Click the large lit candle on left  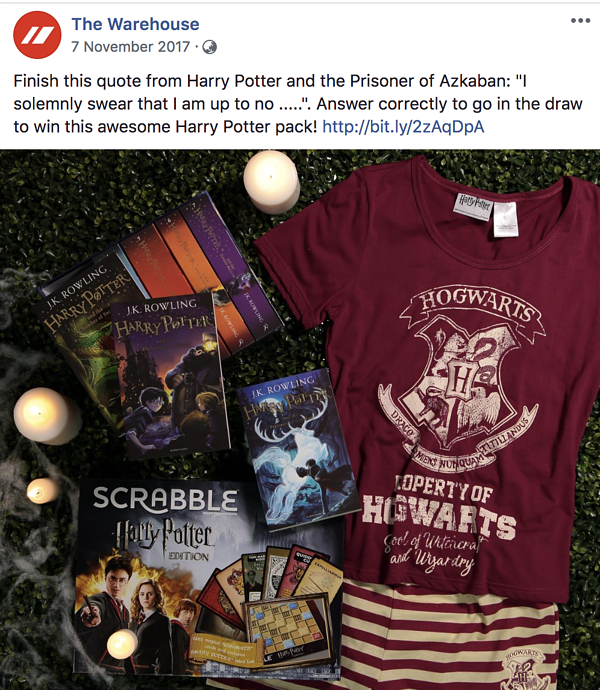[x=47, y=416]
